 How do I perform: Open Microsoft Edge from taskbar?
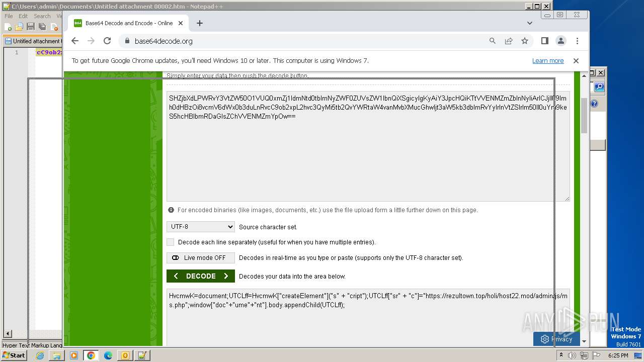click(108, 355)
